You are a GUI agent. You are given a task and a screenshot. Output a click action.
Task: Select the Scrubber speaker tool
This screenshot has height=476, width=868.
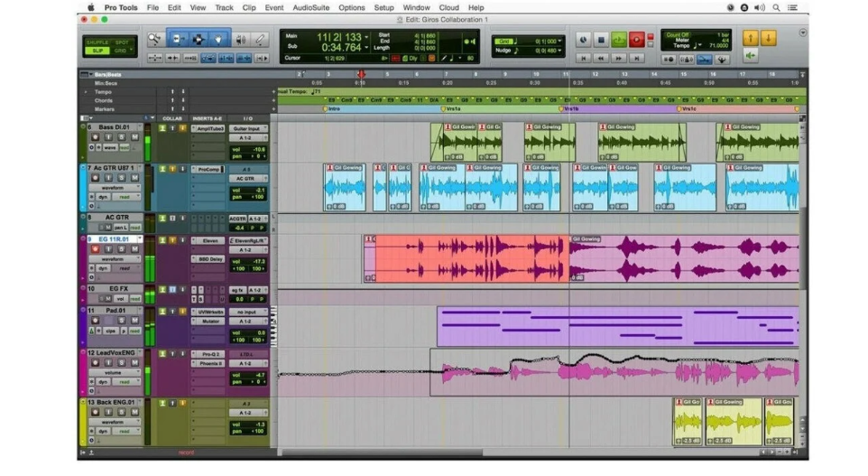240,40
